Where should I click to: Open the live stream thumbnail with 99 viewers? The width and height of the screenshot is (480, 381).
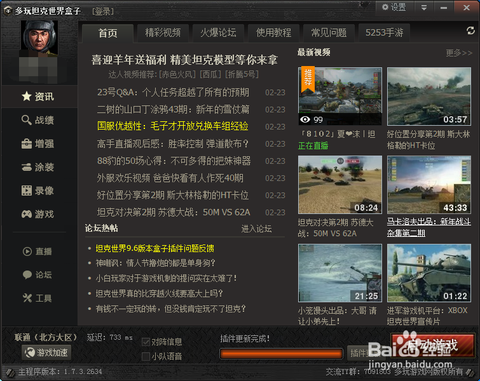(x=340, y=96)
